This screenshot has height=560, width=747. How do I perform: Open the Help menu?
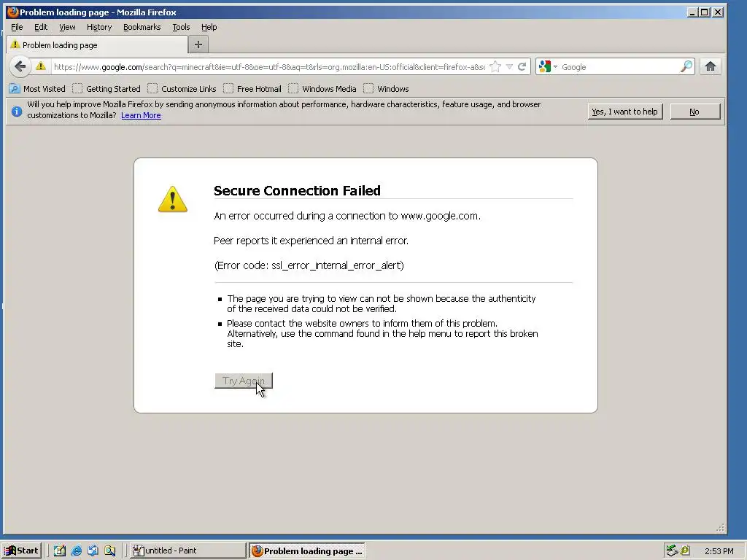209,27
